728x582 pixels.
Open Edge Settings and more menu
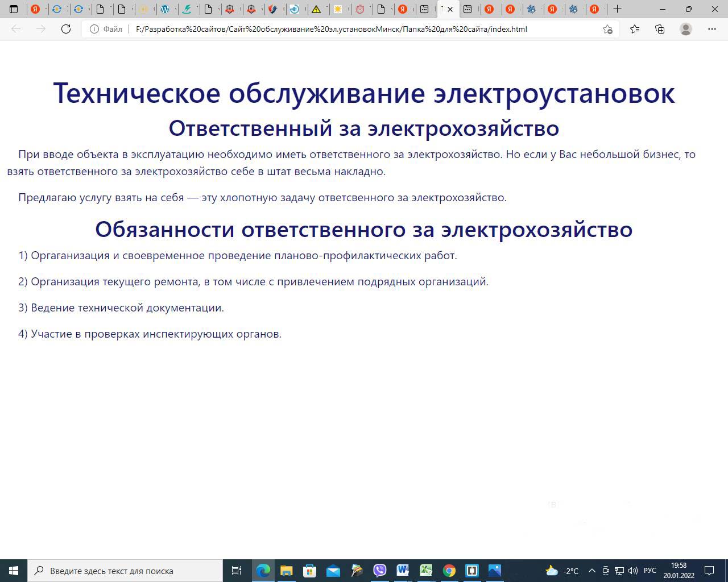(x=712, y=29)
